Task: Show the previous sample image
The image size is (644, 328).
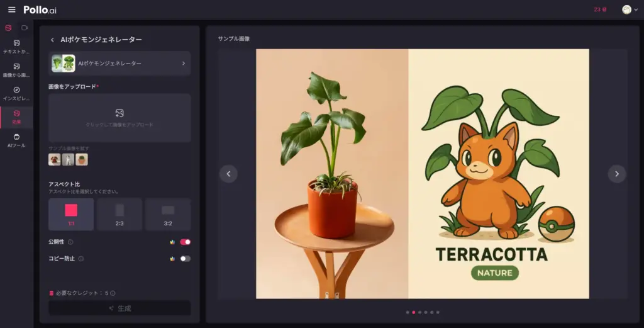Action: pos(228,174)
